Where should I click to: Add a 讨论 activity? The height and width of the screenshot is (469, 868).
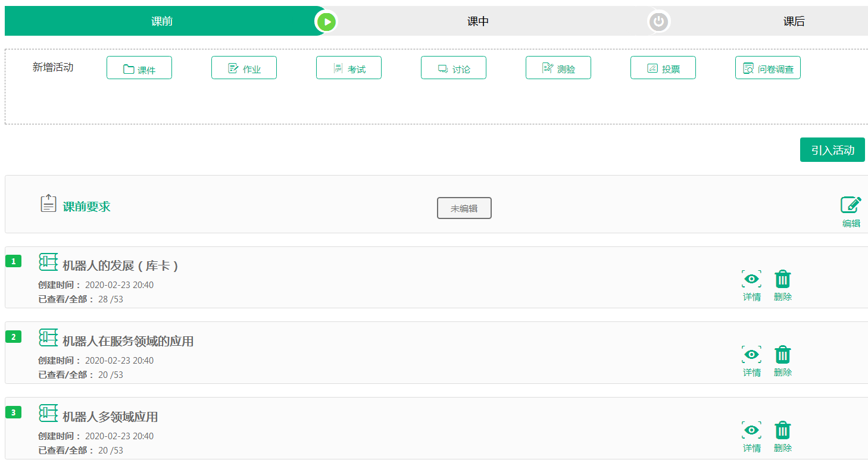coord(454,68)
